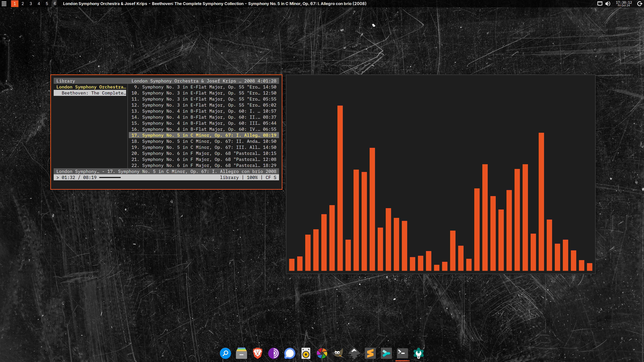Click the playback progress bar
The image size is (644, 362).
[x=110, y=177]
